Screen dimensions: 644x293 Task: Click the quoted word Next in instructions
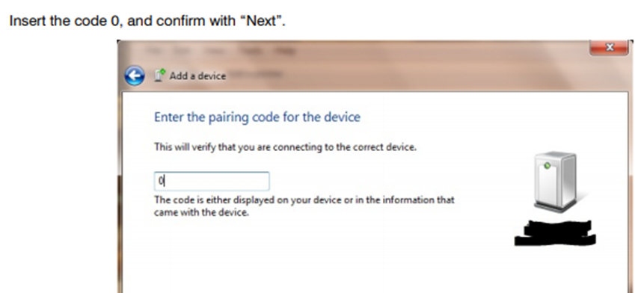tap(262, 20)
